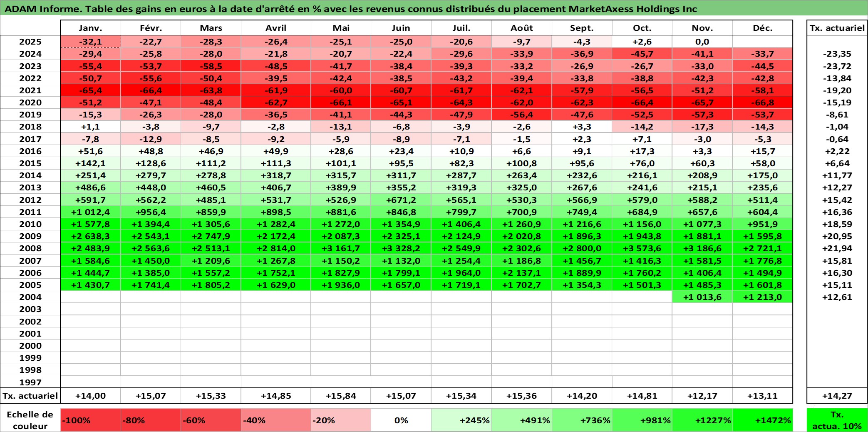Click the +1 012,4 cell for Janv. 2011
Image resolution: width=868 pixels, height=432 pixels.
point(90,212)
